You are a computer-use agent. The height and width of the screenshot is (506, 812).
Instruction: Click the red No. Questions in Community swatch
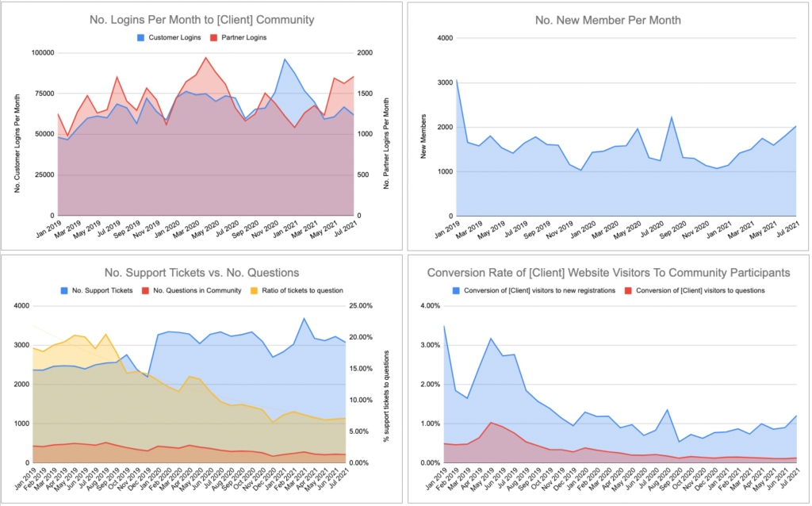point(146,290)
